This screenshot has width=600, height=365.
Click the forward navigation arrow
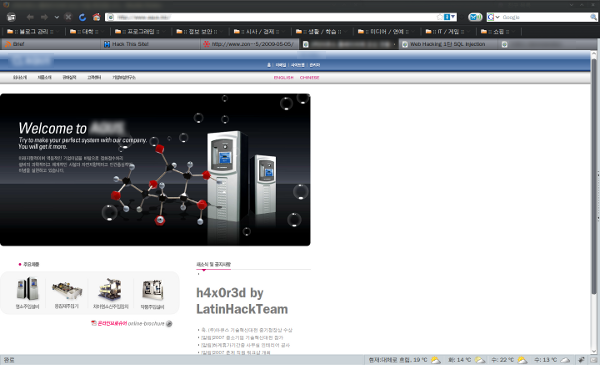tap(44, 17)
